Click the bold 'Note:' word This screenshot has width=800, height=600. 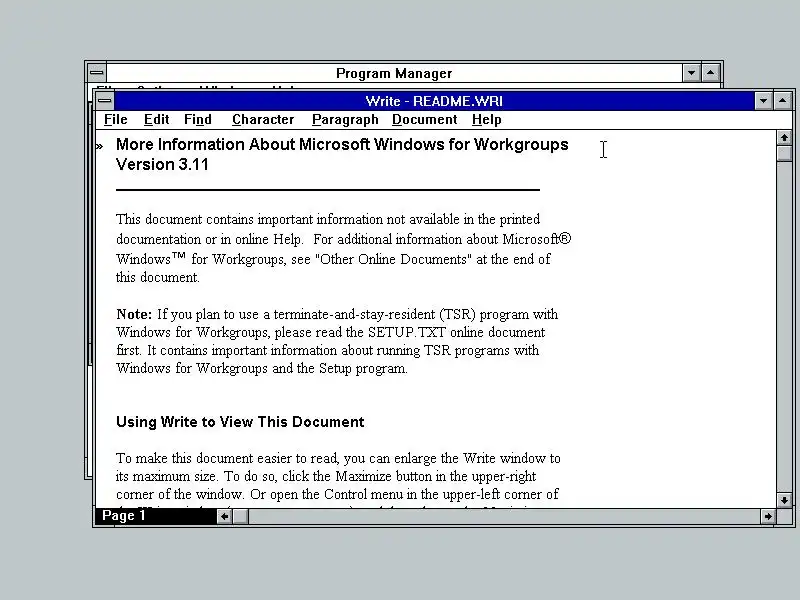(134, 314)
